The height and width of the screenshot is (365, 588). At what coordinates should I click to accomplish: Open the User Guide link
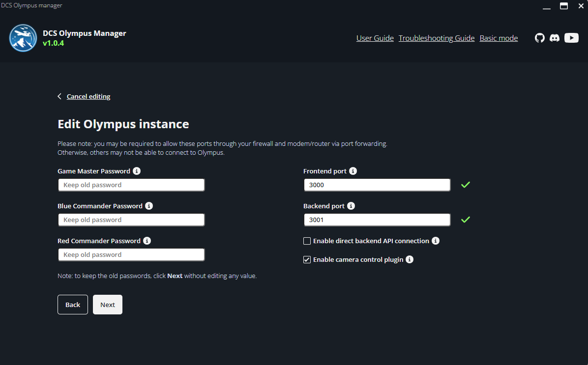[375, 38]
